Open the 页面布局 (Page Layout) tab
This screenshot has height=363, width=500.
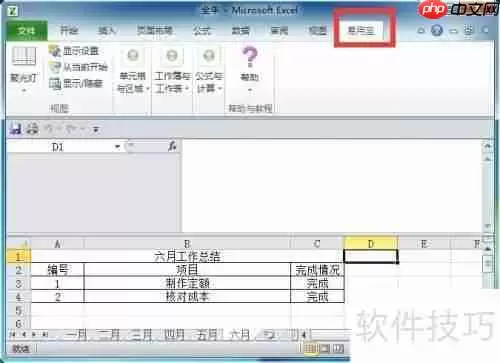[x=155, y=31]
